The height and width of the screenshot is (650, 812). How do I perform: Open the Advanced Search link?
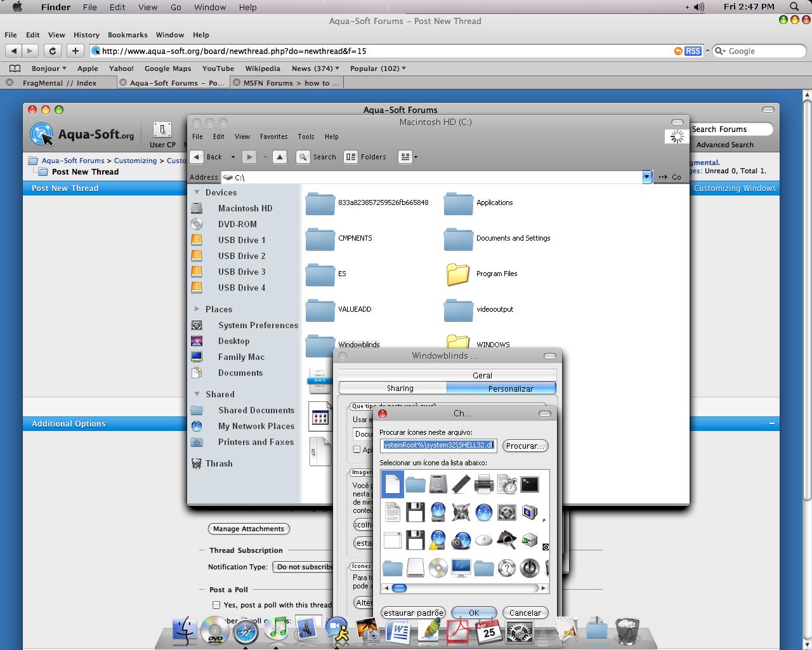[724, 145]
